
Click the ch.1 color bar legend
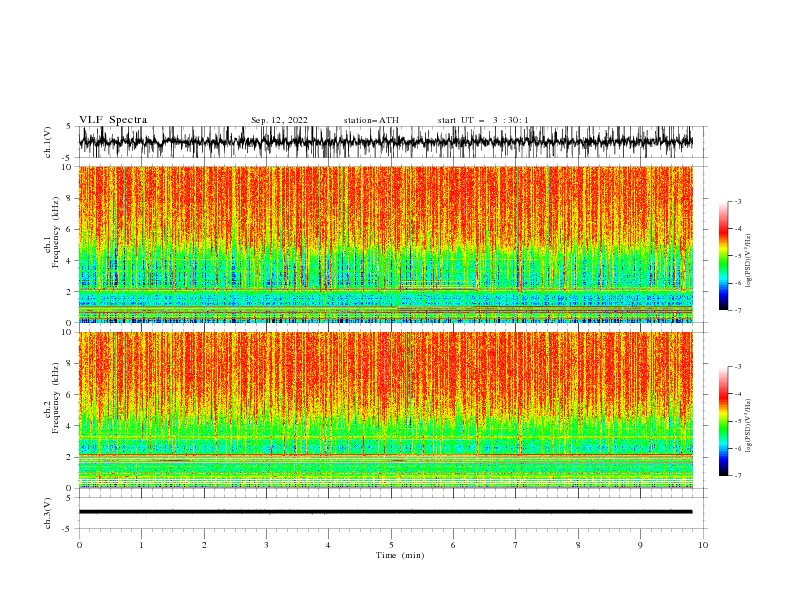click(x=724, y=256)
